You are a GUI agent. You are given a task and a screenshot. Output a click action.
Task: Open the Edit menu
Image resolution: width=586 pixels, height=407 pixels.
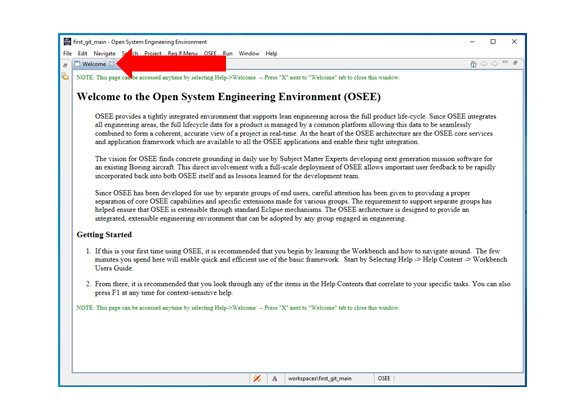tap(83, 53)
